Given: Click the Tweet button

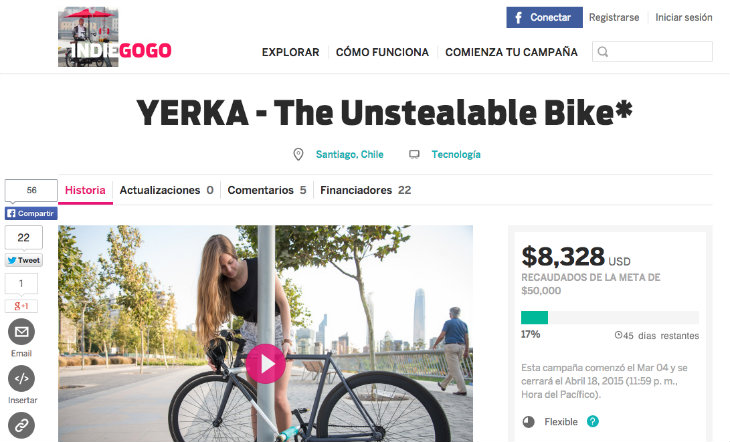Looking at the screenshot, I should tap(24, 260).
